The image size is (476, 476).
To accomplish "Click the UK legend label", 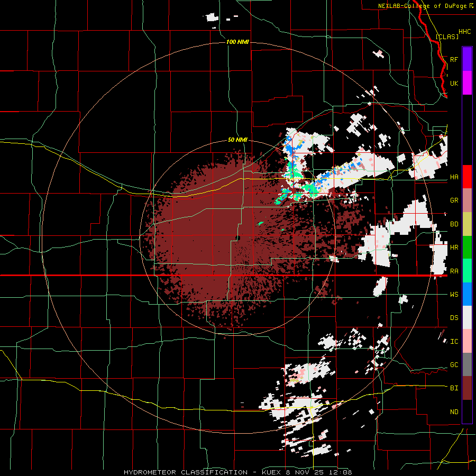I will pos(454,83).
